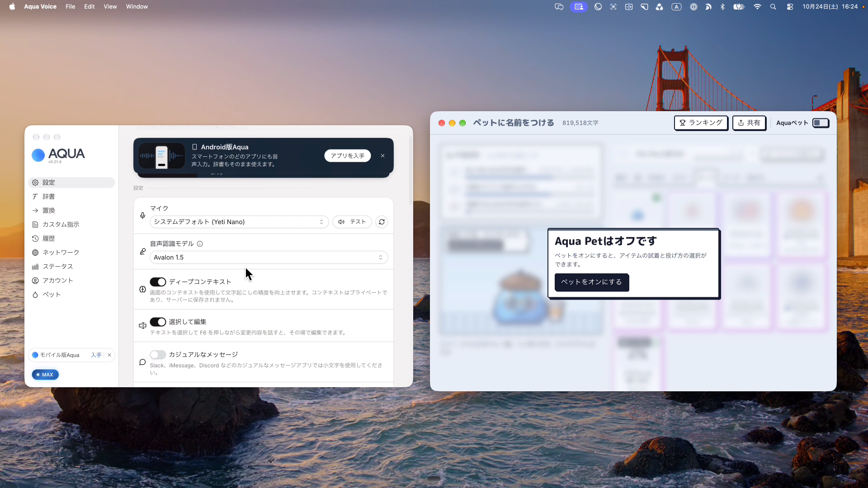
Task: Click the ペット droplet icon in the sidebar
Action: (x=35, y=295)
